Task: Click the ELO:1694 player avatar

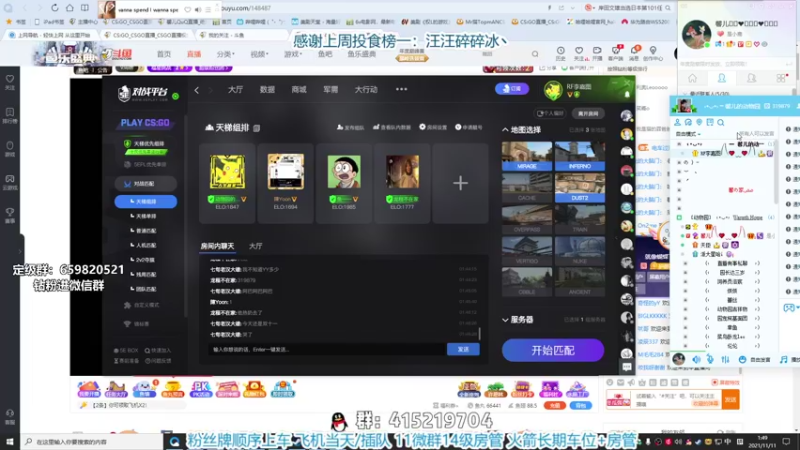Action: pos(285,172)
